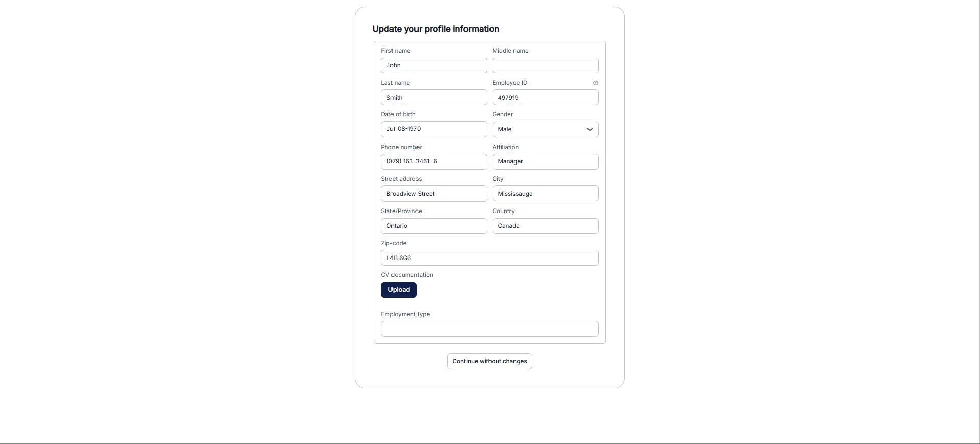Viewport: 980px width, 444px height.
Task: Click the Street address input
Action: 433,194
